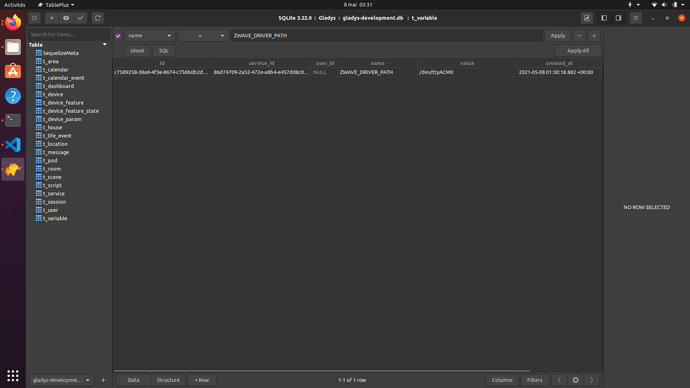Open the hamburger menu icon
Image resolution: width=690 pixels, height=388 pixels.
click(635, 18)
